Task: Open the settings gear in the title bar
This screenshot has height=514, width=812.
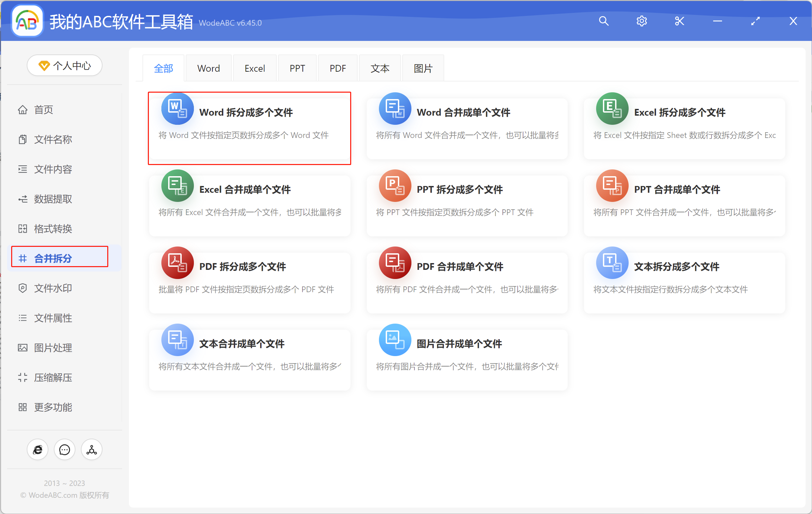Action: pyautogui.click(x=641, y=21)
